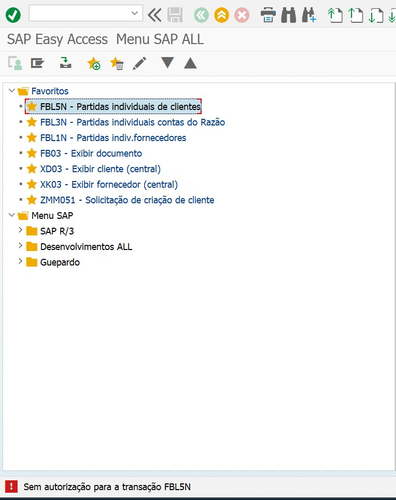Click Add to Favorites star icon
396x500 pixels.
94,63
